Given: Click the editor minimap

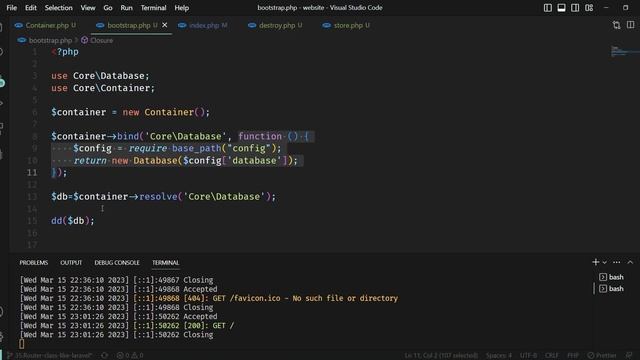Looking at the screenshot, I should point(624,52).
